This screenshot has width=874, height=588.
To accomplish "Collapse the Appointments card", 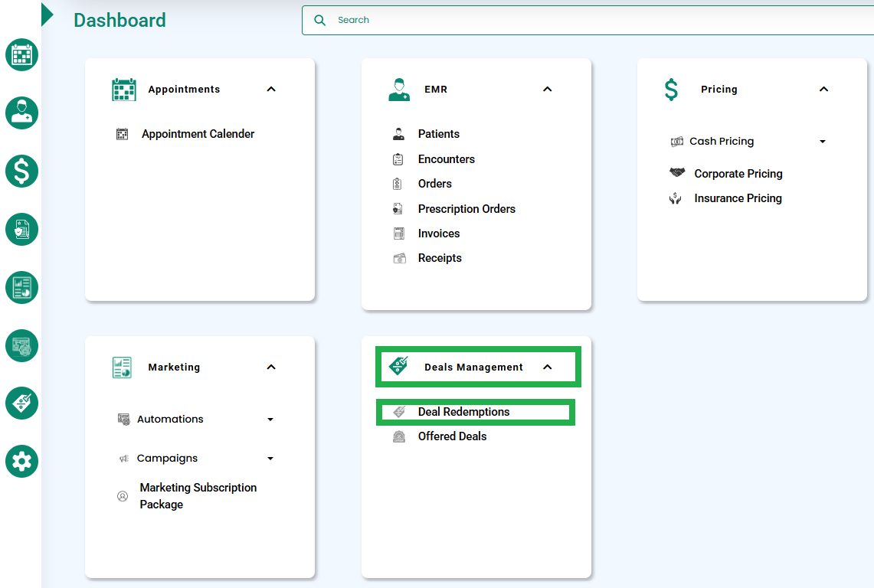I will coord(271,89).
